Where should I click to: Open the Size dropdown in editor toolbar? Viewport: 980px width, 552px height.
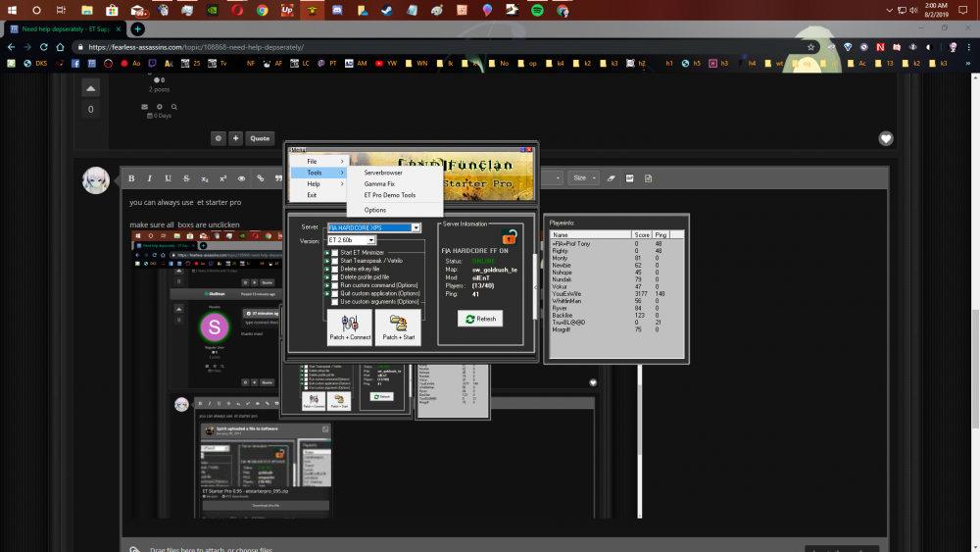[583, 178]
